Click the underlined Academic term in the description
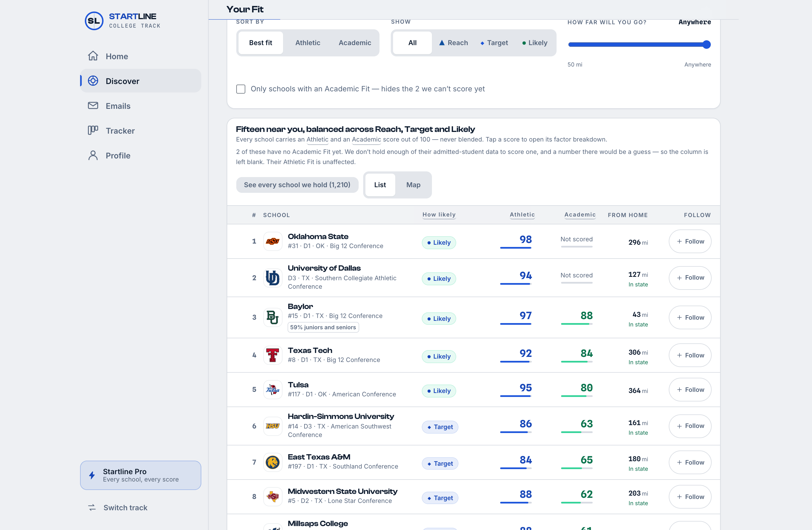 click(367, 140)
